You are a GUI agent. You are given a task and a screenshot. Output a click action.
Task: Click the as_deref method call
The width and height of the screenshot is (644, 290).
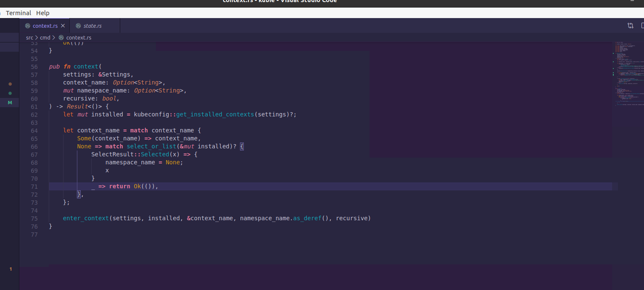(307, 218)
